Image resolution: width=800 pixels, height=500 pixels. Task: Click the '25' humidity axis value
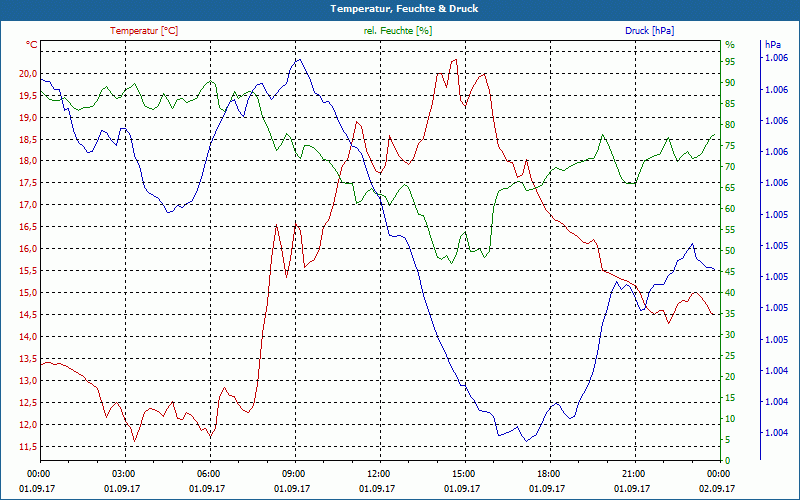[730, 356]
